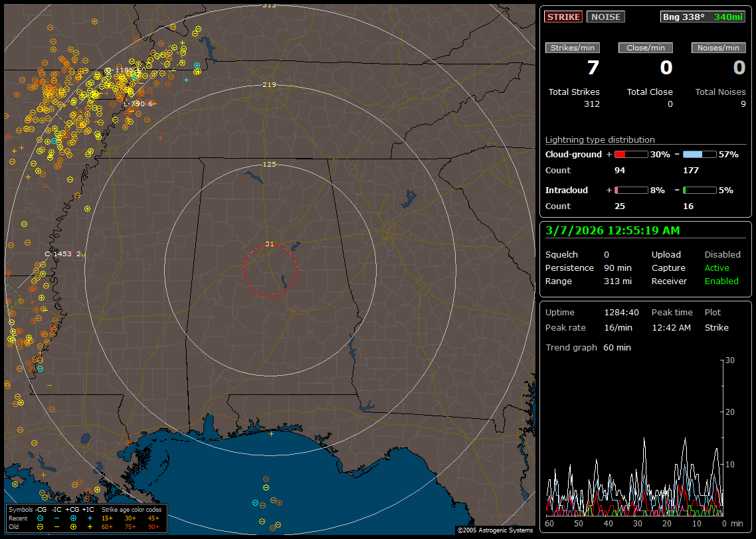This screenshot has width=756, height=539.
Task: Click the 90+ strike age color code
Action: (153, 526)
